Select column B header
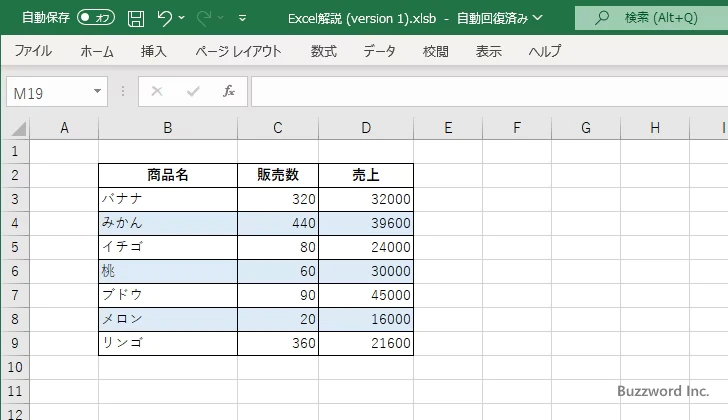Viewport: 728px width, 420px height. tap(168, 128)
